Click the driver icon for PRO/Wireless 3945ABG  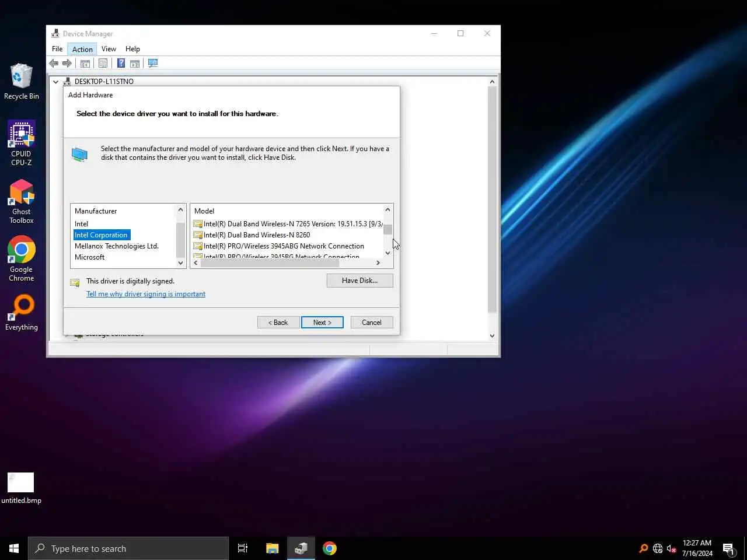(198, 246)
